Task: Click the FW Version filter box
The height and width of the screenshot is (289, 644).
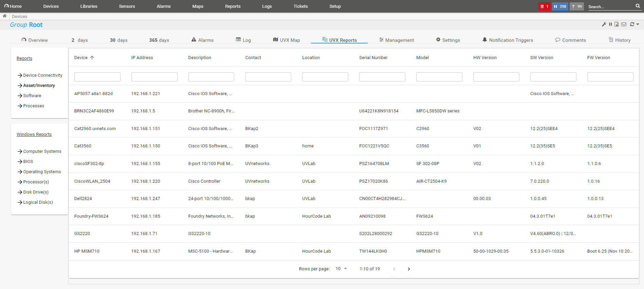Action: coord(610,77)
